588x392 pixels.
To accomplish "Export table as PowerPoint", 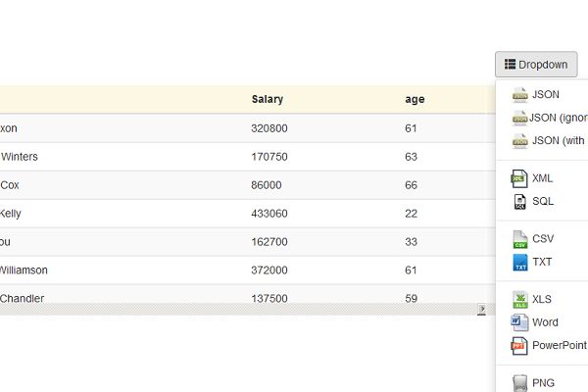I will click(x=558, y=345).
